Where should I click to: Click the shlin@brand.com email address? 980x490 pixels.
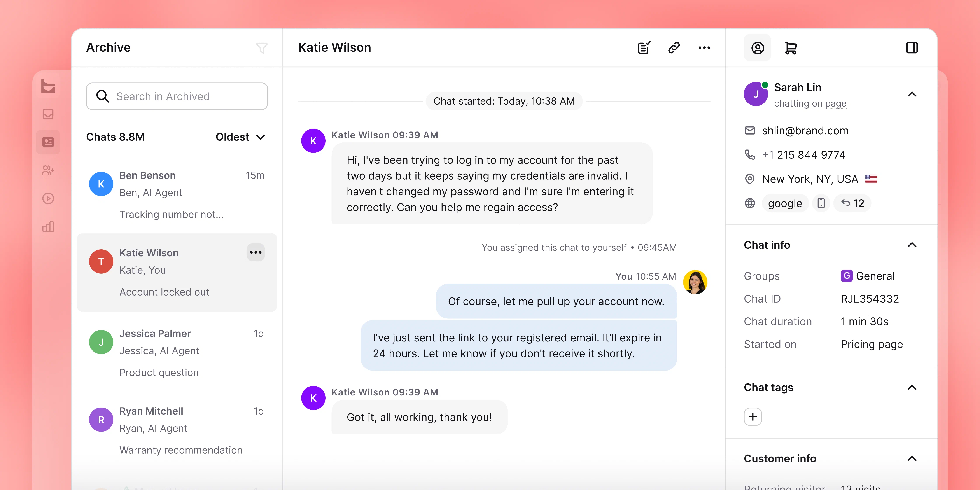[805, 131]
